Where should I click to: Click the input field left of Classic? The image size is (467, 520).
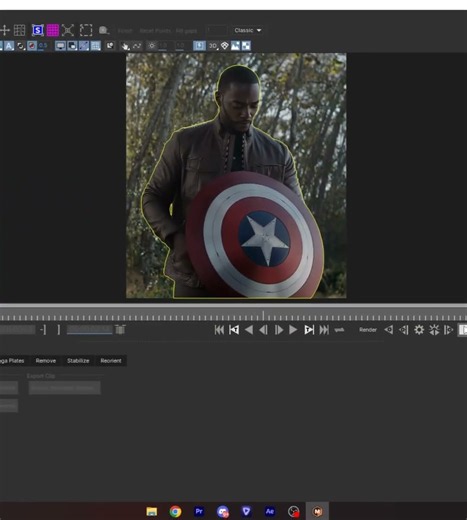coord(216,30)
